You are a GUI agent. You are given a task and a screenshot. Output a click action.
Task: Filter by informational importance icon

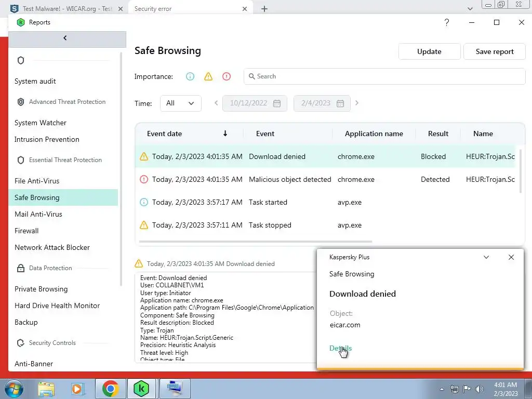click(190, 76)
